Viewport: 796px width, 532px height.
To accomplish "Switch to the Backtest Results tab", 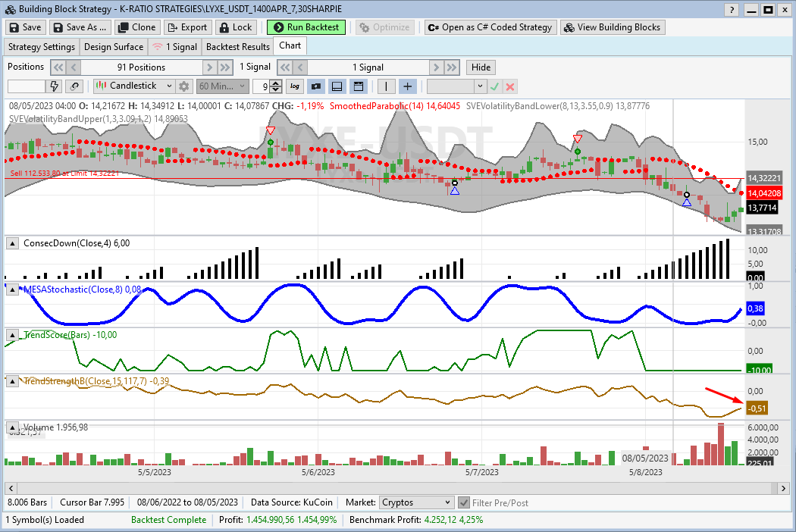I will 238,46.
